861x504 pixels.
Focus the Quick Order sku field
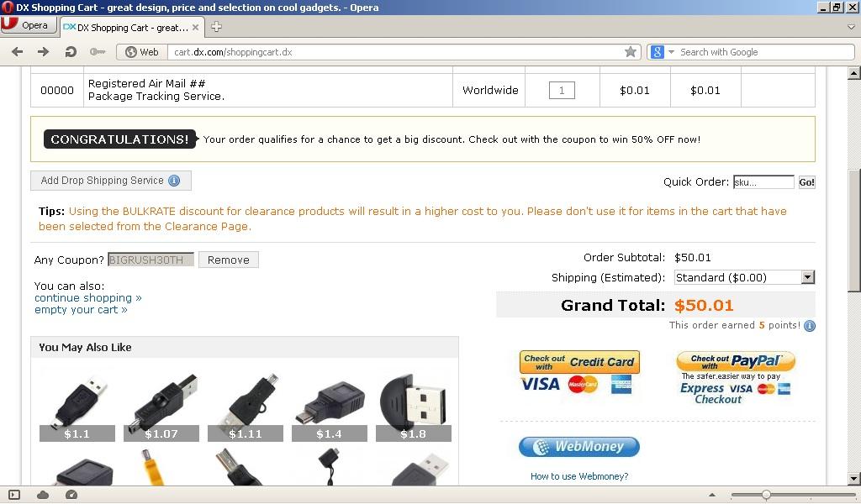[x=763, y=182]
